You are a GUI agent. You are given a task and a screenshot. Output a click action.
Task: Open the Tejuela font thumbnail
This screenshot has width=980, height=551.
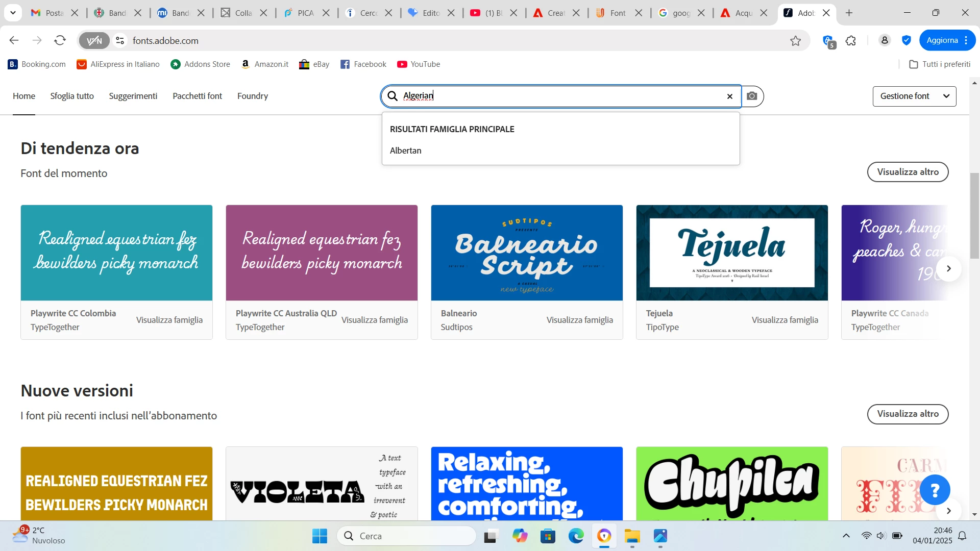click(732, 253)
